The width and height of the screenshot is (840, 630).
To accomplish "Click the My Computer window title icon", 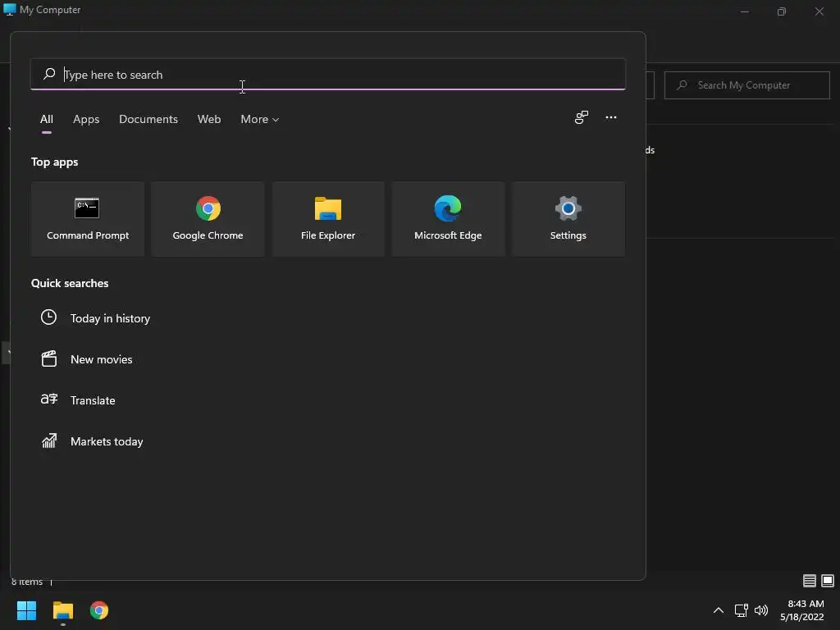I will click(10, 9).
